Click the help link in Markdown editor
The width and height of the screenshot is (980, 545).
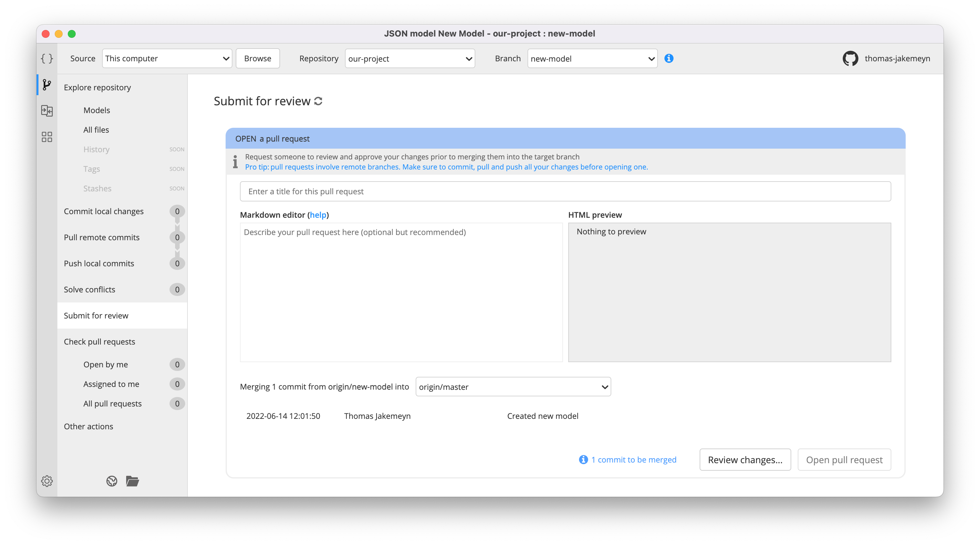[318, 215]
